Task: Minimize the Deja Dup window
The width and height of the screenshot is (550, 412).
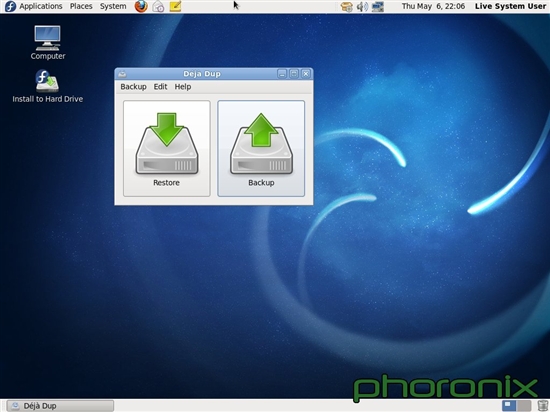Action: click(x=282, y=74)
